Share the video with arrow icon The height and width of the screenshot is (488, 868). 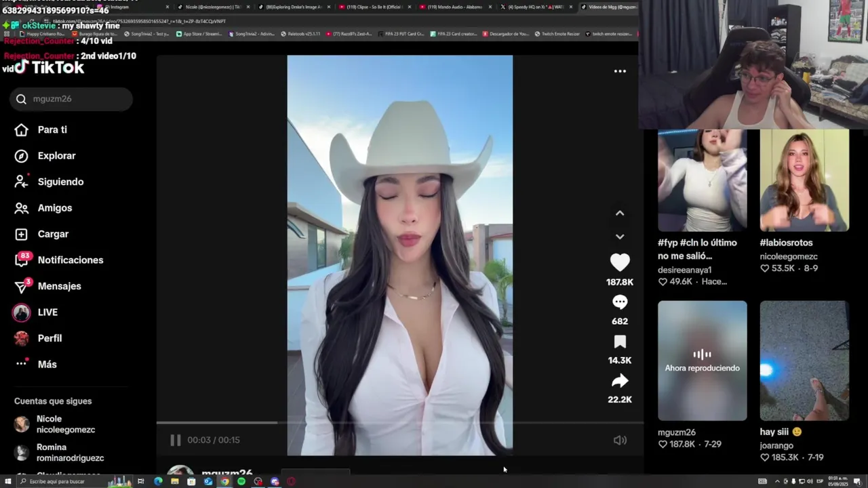click(620, 381)
